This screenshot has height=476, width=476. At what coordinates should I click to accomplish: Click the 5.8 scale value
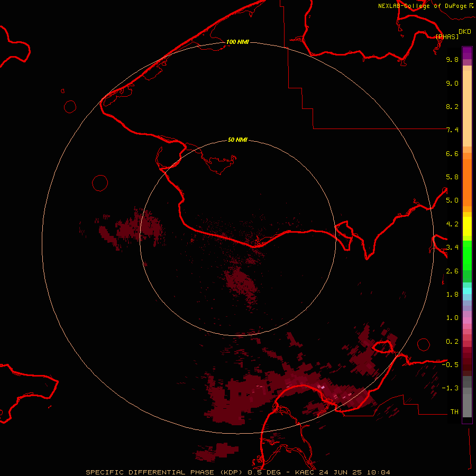(452, 177)
